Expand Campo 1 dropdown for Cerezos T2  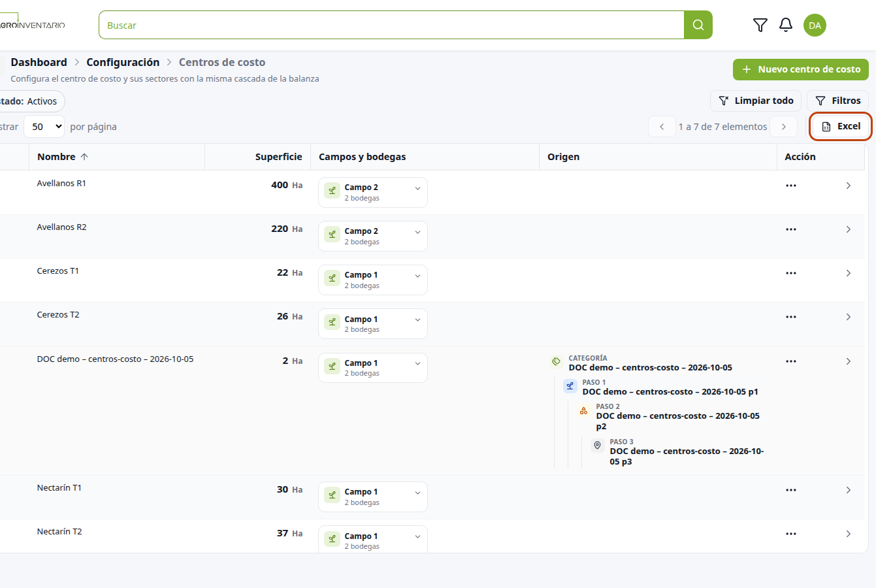point(373,323)
